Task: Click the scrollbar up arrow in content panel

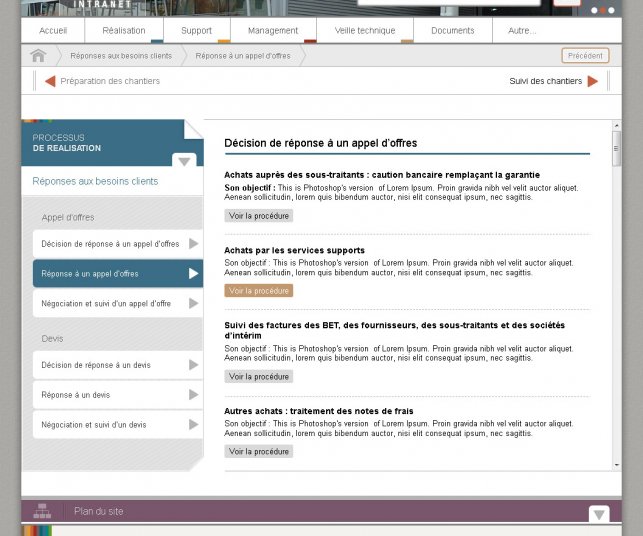Action: click(x=616, y=125)
